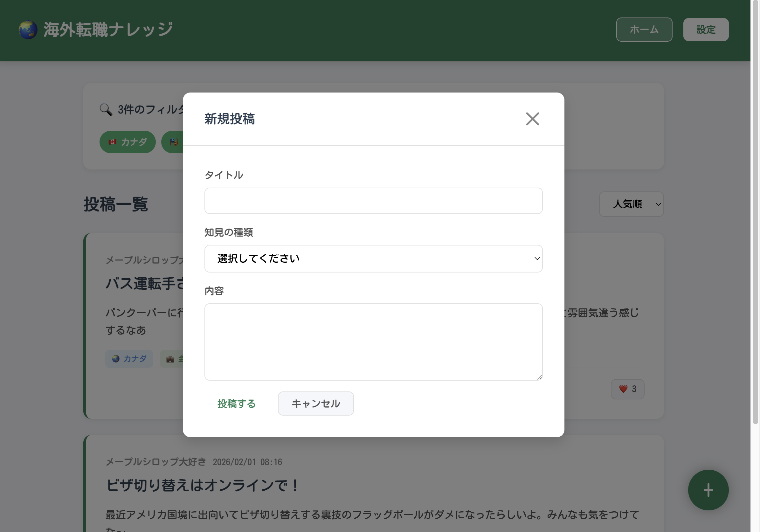Click the green plus floating button

(708, 490)
